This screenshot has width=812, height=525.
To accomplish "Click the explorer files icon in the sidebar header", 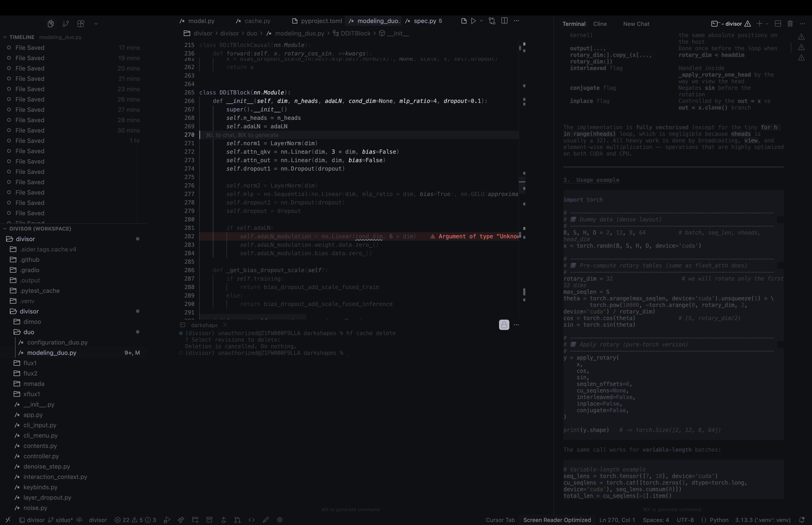I will (x=51, y=24).
